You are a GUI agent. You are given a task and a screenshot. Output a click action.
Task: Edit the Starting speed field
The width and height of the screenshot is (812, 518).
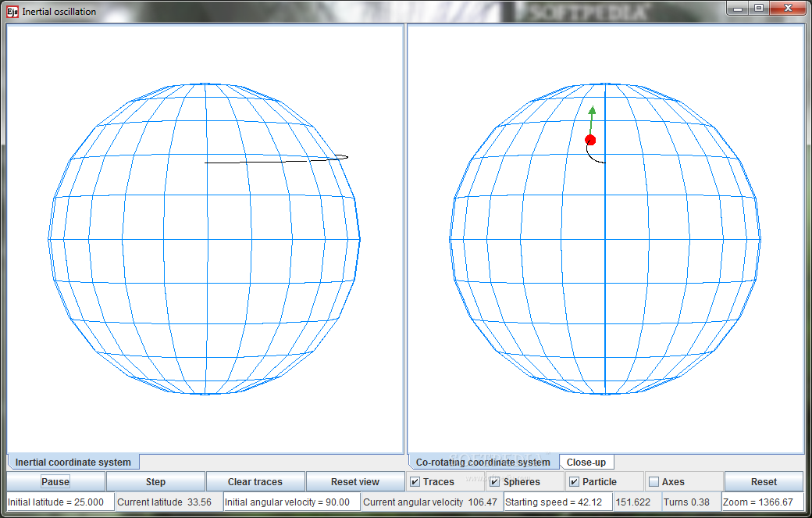click(x=557, y=502)
